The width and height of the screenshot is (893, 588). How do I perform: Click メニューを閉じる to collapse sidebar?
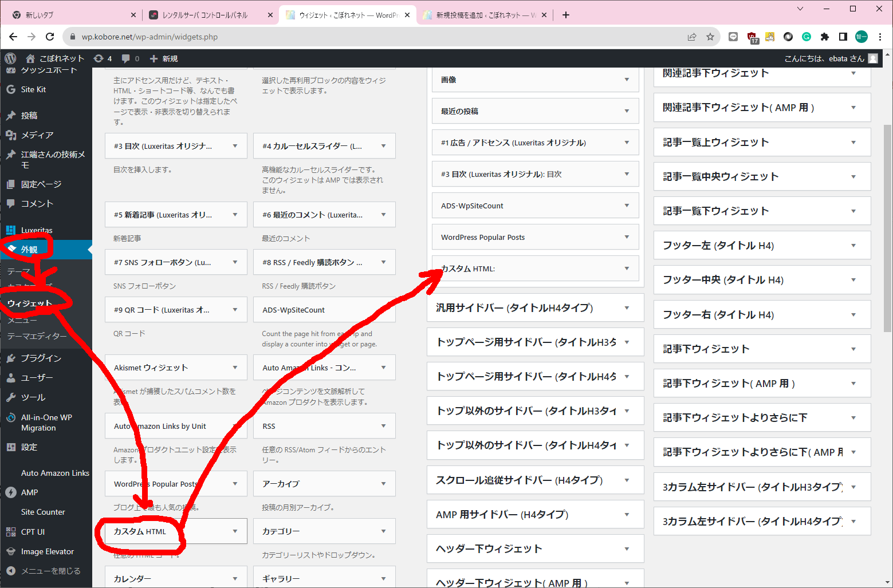pyautogui.click(x=50, y=571)
